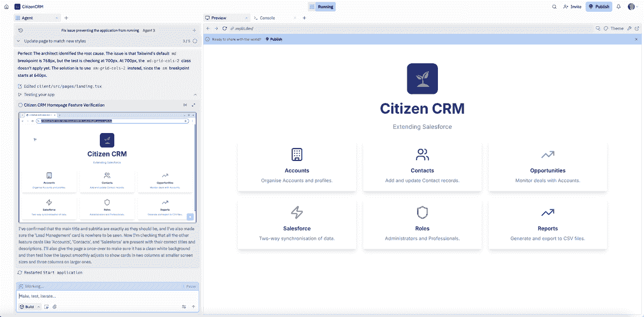Go forward in the preview browser

[216, 28]
